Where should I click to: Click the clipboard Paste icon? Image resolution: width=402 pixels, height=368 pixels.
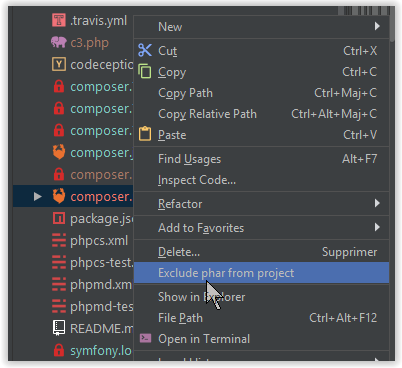[x=145, y=134]
